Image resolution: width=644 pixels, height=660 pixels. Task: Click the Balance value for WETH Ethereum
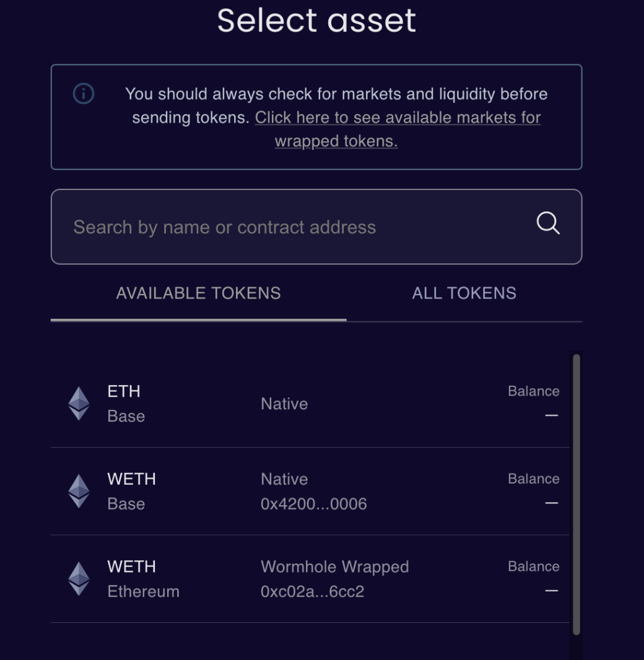(x=551, y=591)
